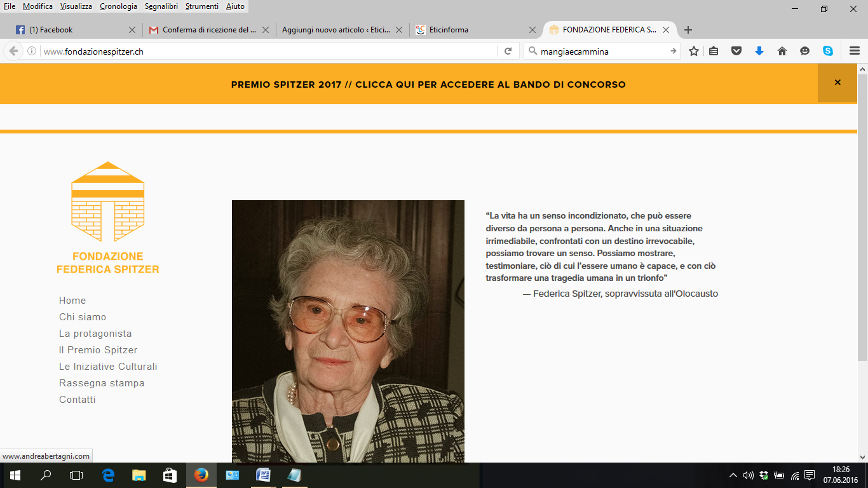Switch to Word from taskbar
This screenshot has height=488, width=868.
pos(263,475)
